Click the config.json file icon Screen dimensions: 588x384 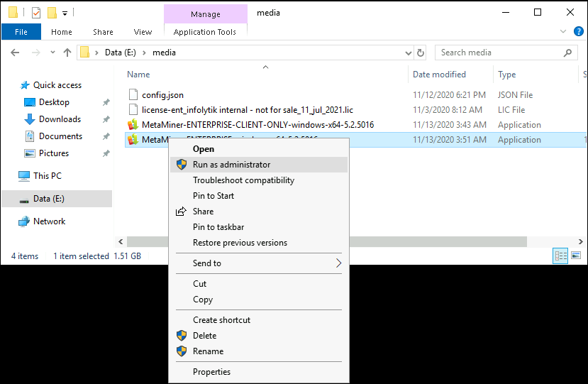pos(133,94)
